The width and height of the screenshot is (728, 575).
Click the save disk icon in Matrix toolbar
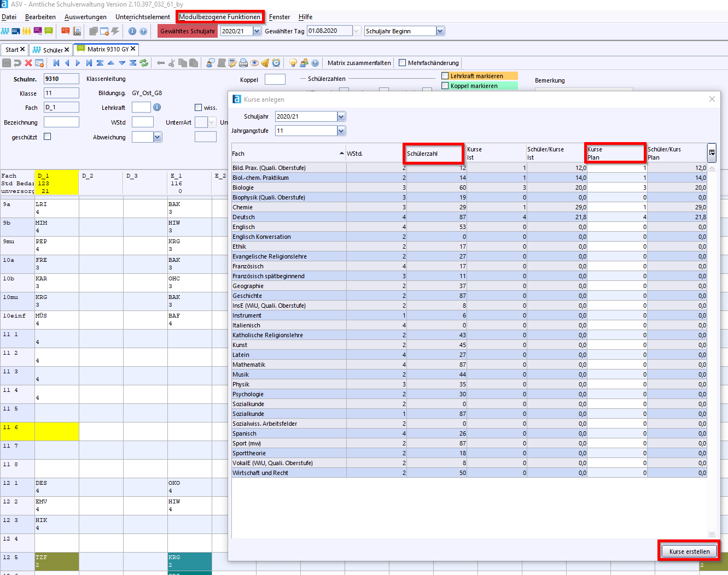point(7,63)
